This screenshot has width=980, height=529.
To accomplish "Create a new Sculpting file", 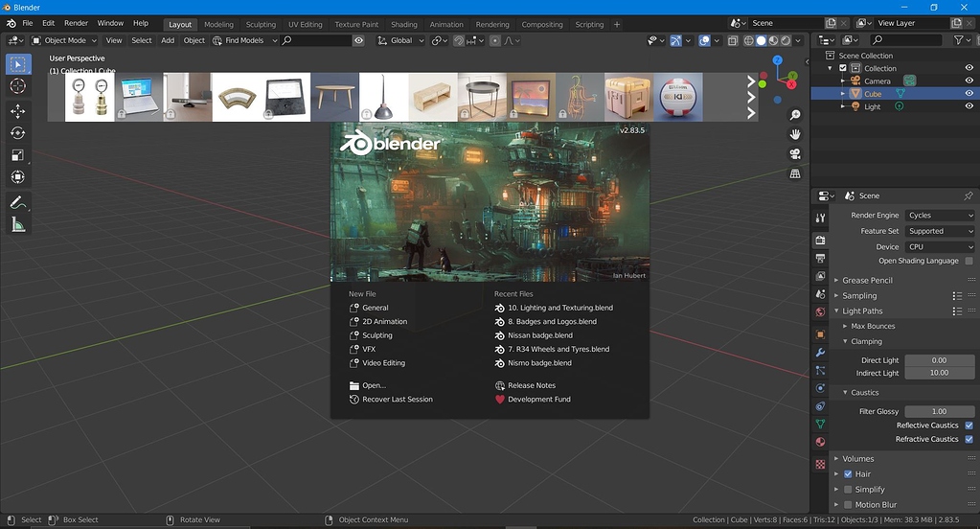I will pos(376,335).
